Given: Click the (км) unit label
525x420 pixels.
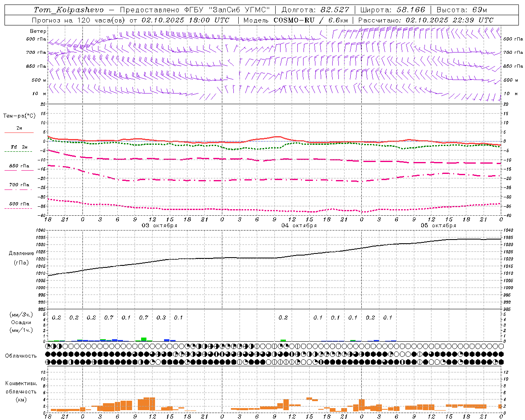Looking at the screenshot, I should (21, 399).
